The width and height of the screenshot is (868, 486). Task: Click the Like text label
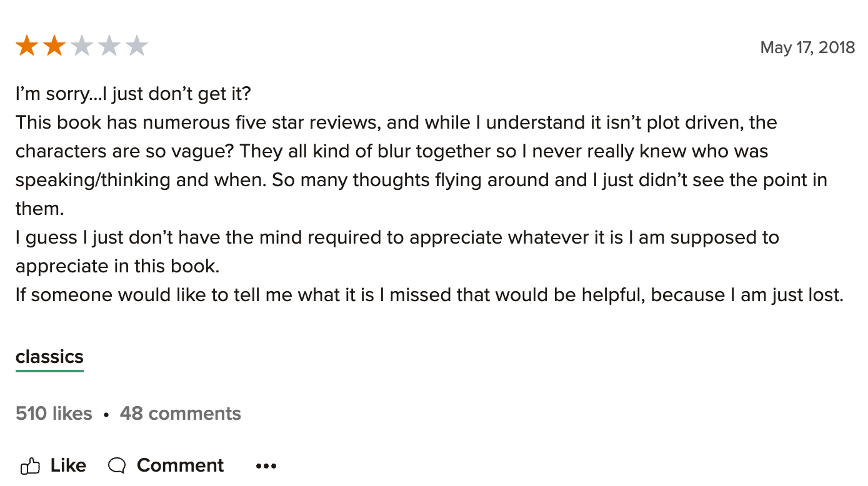(68, 465)
